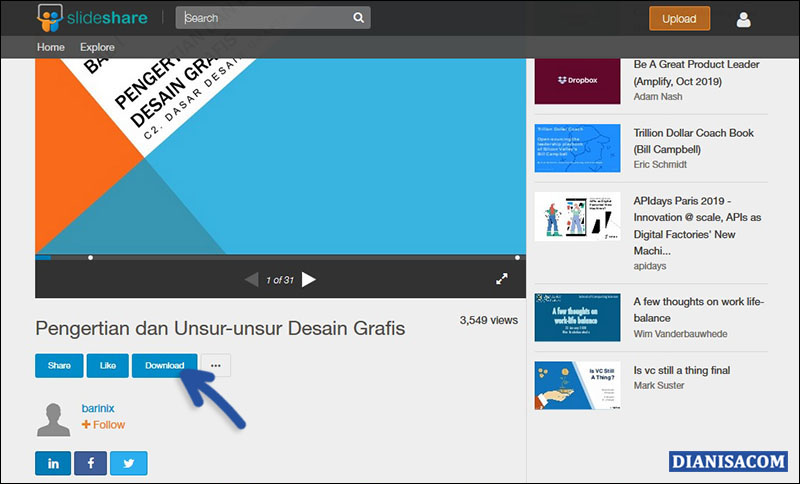
Task: Click the slide progress bar
Action: point(280,258)
